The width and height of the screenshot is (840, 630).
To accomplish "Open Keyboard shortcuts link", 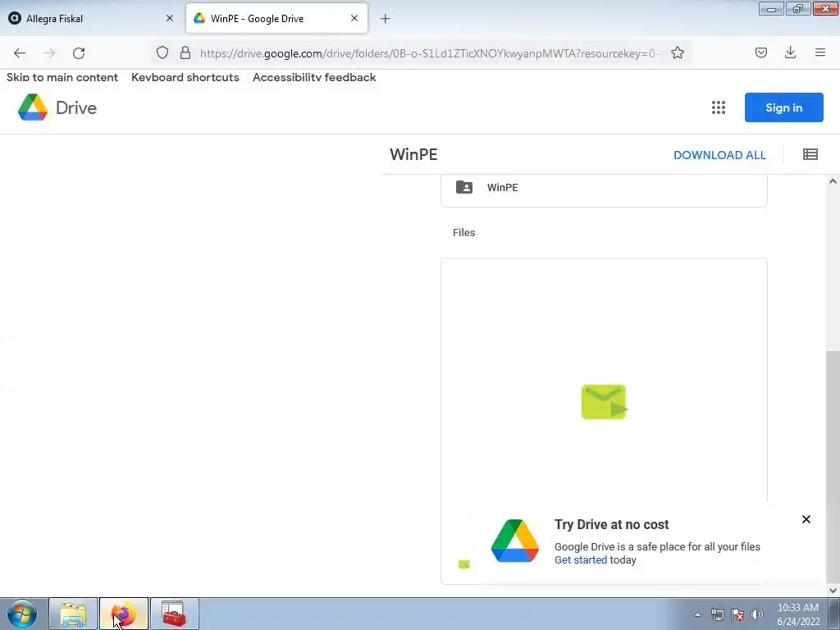I will pyautogui.click(x=185, y=77).
